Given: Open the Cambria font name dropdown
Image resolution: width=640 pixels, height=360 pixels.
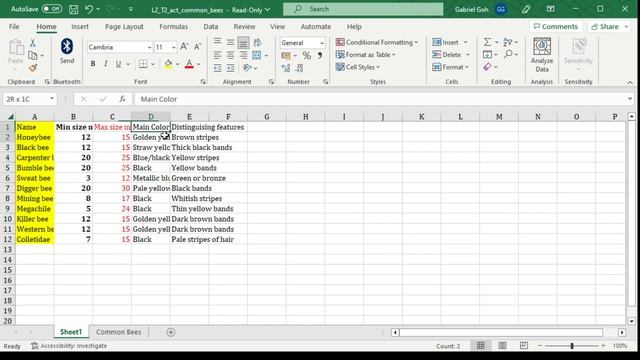Looking at the screenshot, I should click(149, 47).
